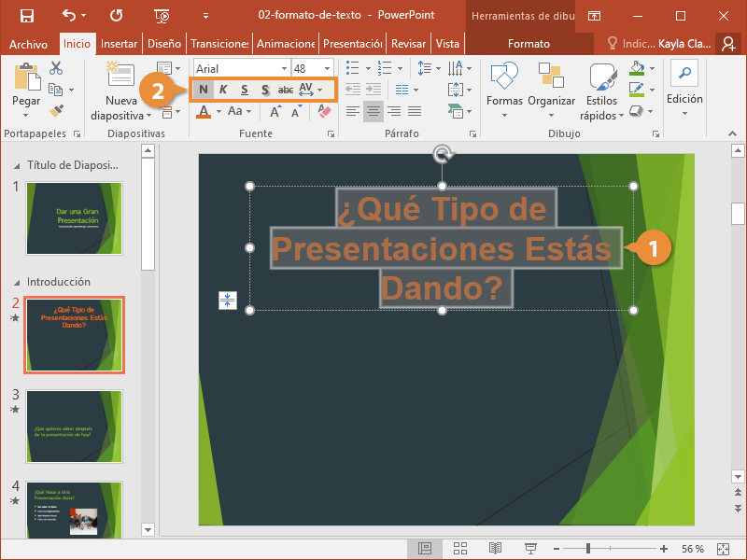This screenshot has width=747, height=560.
Task: Collapse the Introducción section
Action: [18, 282]
